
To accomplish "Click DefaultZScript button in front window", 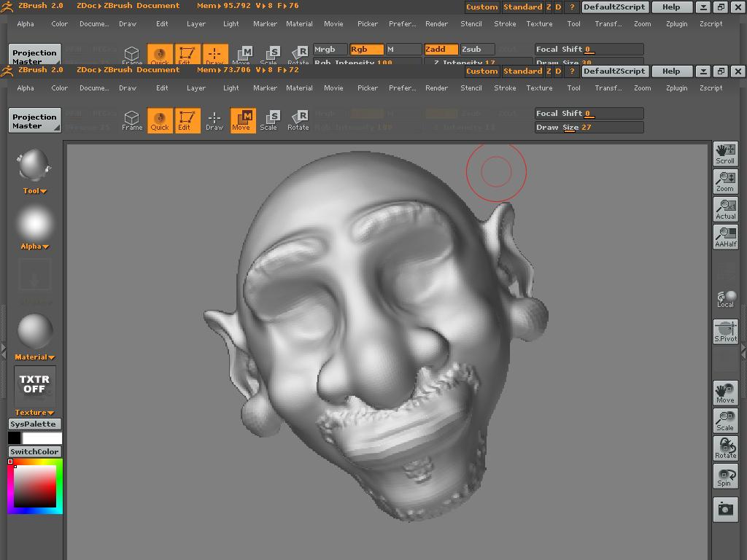I will [x=614, y=71].
